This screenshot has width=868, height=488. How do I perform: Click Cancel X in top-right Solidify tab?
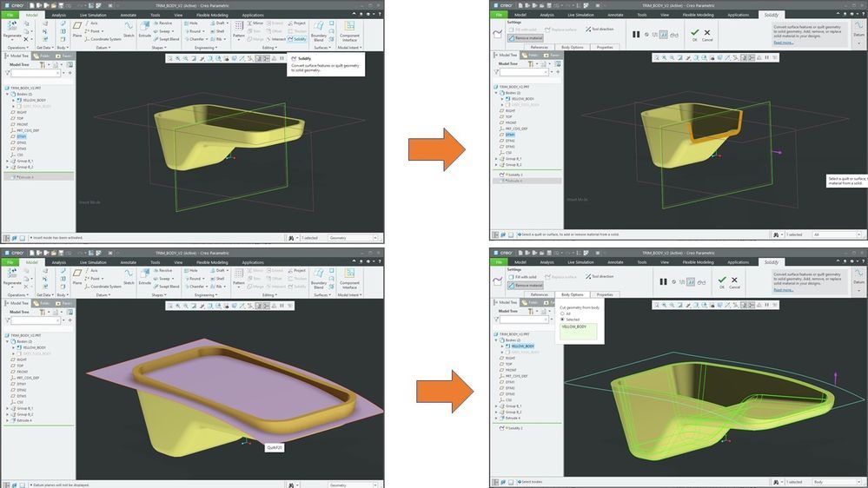click(x=707, y=35)
